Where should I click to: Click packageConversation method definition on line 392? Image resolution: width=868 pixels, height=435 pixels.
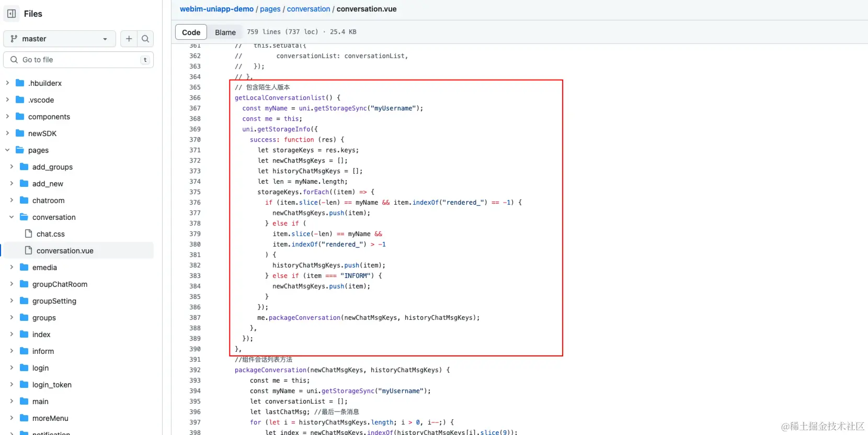point(270,370)
